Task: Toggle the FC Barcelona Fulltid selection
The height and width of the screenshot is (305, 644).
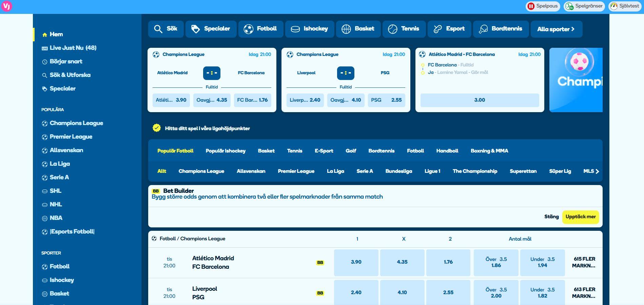Action: (x=423, y=65)
